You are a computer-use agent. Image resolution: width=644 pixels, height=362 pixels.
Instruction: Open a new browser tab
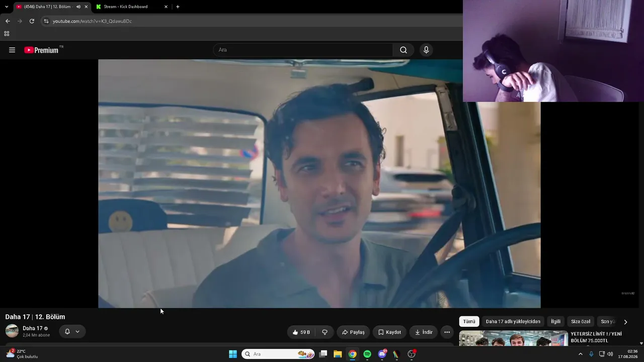pos(178,7)
